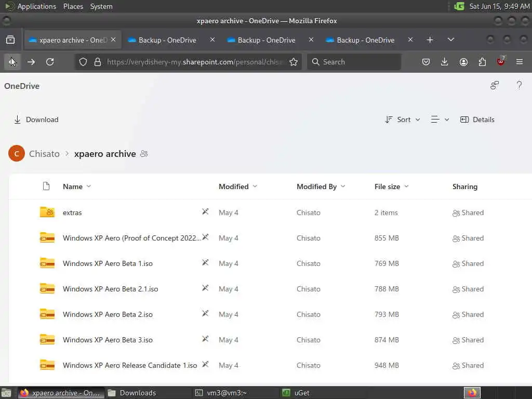
Task: Click the Shared status on Beta 1.iso row
Action: 468,263
